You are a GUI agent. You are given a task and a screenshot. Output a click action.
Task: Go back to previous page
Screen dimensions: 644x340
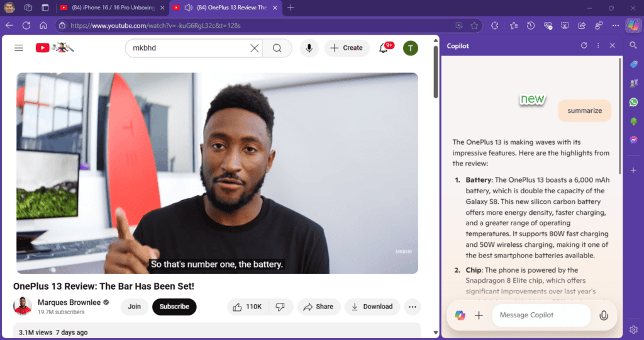(x=9, y=25)
